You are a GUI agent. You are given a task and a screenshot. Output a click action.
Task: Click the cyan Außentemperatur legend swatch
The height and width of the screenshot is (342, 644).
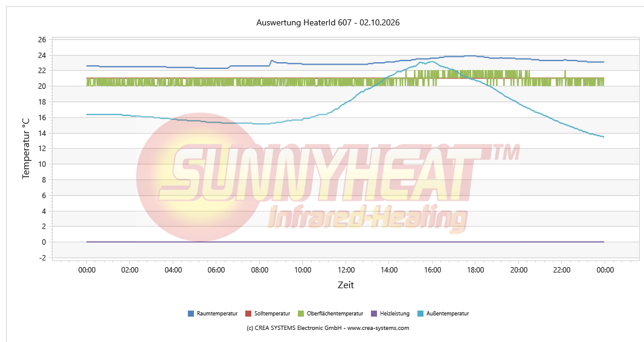click(x=420, y=314)
